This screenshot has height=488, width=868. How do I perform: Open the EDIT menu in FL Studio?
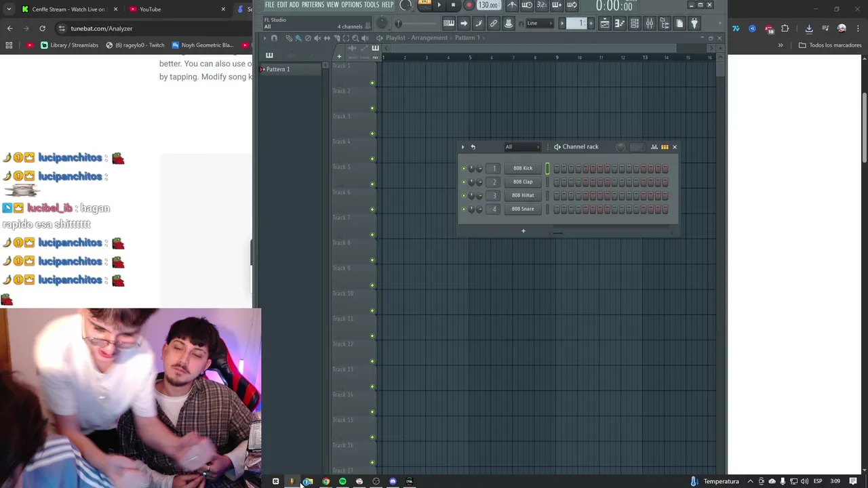(281, 5)
